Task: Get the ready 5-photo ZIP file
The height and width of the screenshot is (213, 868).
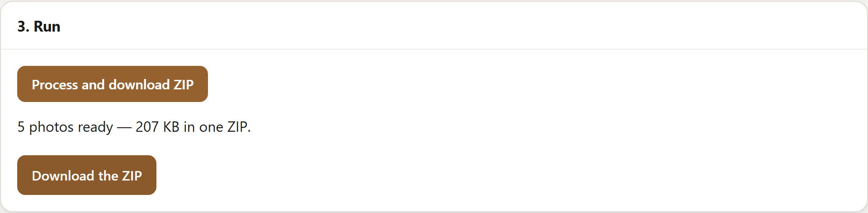Action: (87, 175)
